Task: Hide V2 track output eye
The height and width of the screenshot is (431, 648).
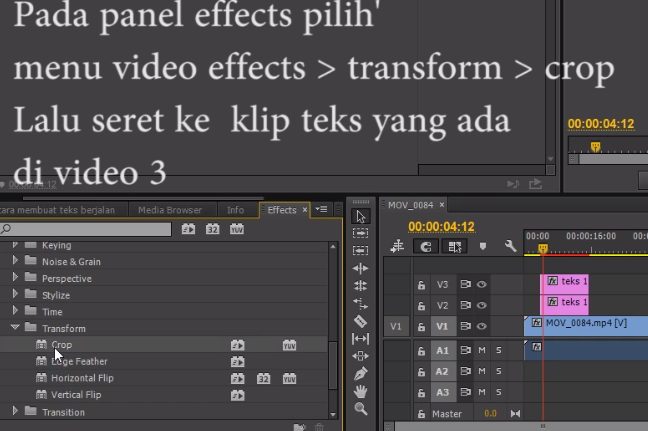Action: click(481, 305)
